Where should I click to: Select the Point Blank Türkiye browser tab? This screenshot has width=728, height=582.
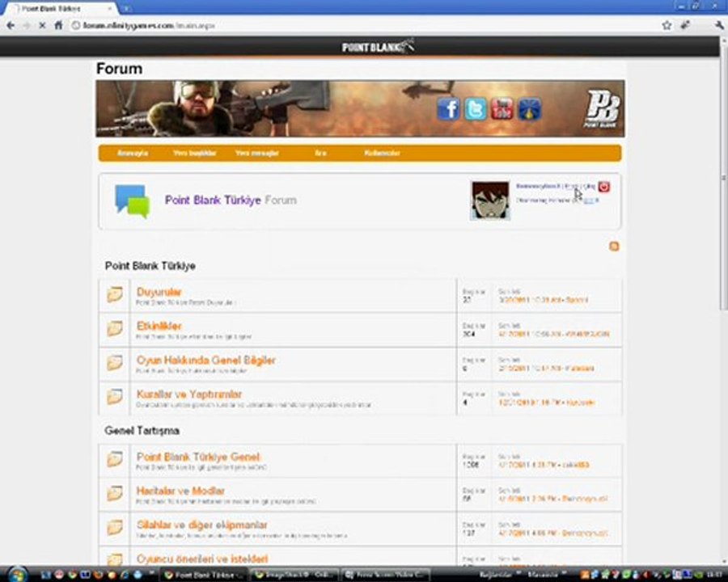(x=59, y=8)
